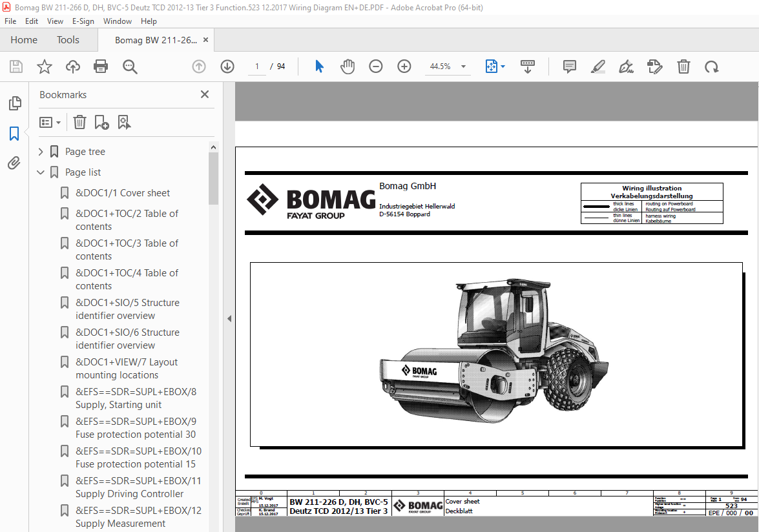Open bookmark EBOX/8 Supply, Starting unit
The width and height of the screenshot is (759, 532).
[x=136, y=398]
